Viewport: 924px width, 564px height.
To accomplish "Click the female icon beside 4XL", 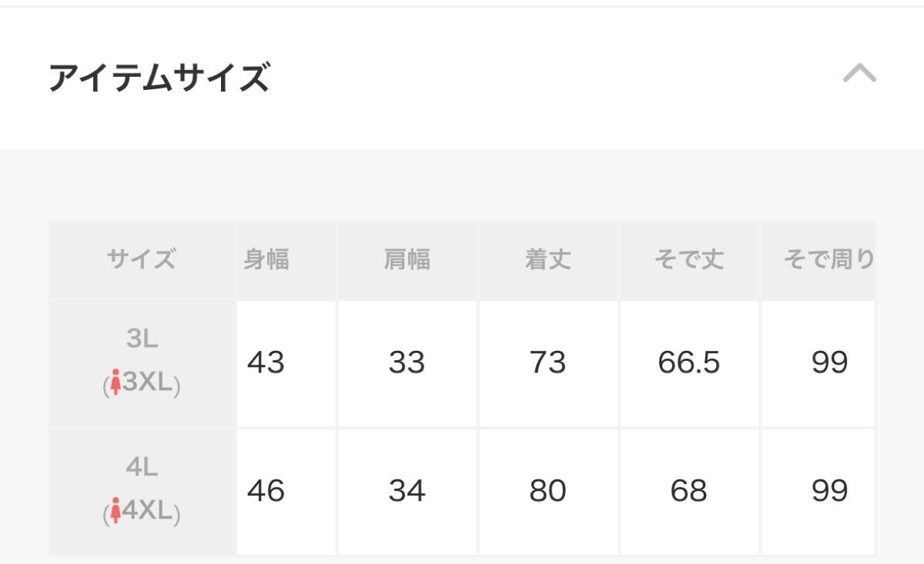I will [x=116, y=511].
